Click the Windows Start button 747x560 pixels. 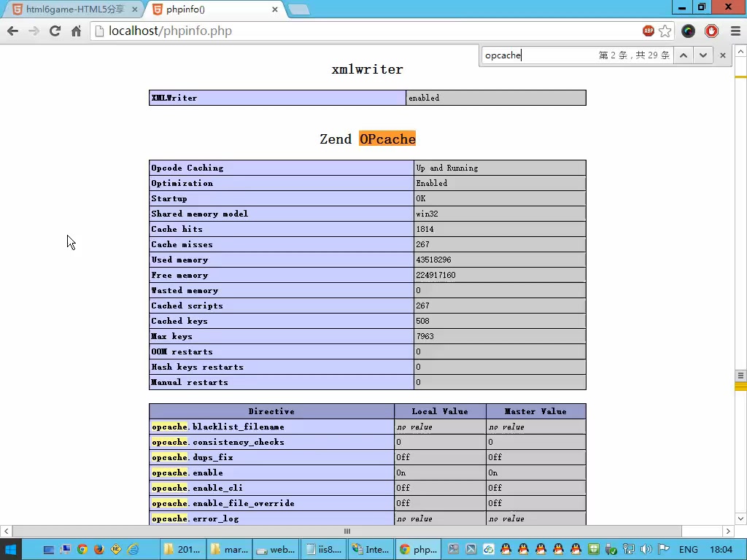click(10, 550)
